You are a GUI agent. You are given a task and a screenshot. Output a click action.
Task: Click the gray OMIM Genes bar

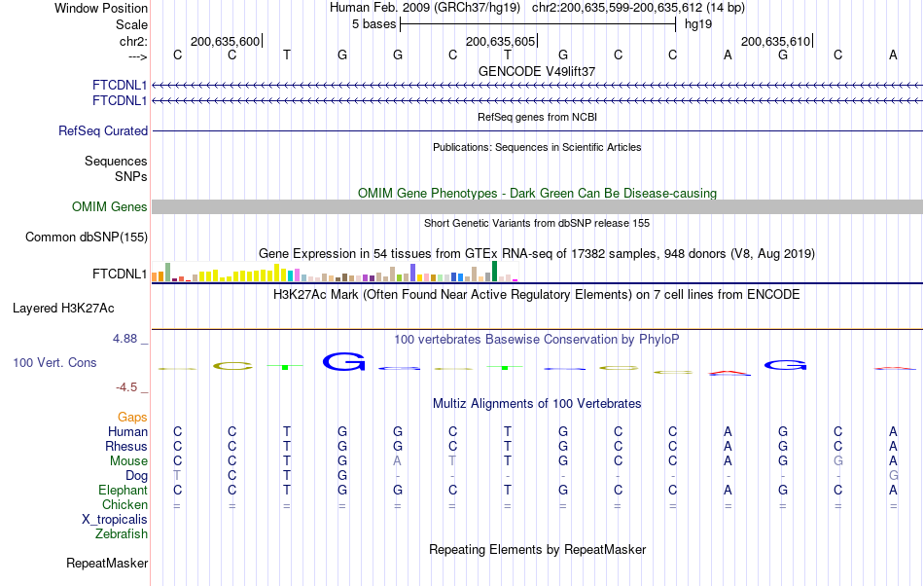pos(537,207)
